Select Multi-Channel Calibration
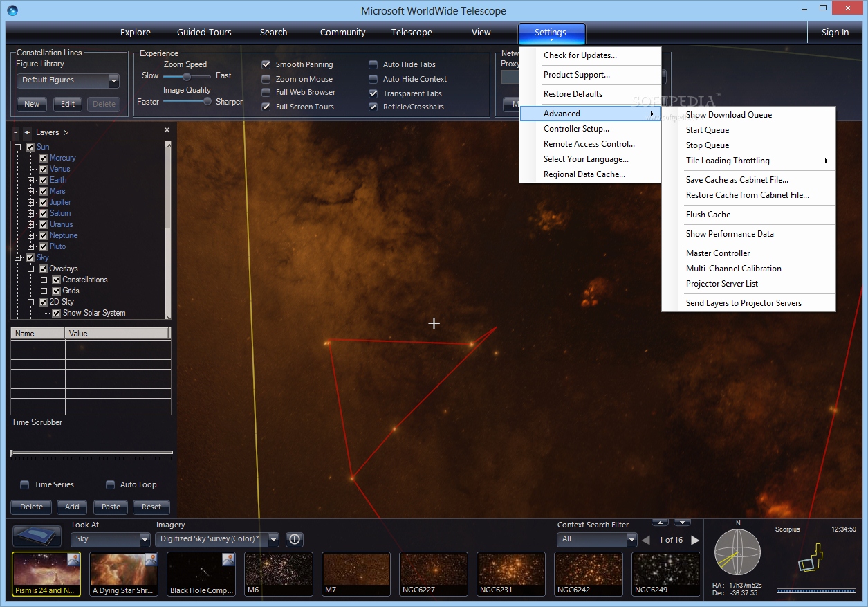Screen dimensions: 868x607 (749, 269)
